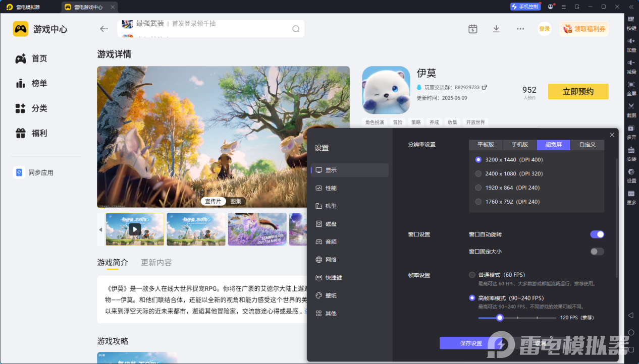Enable the 窗口固定大小 toggle
This screenshot has height=364, width=639.
click(x=597, y=251)
